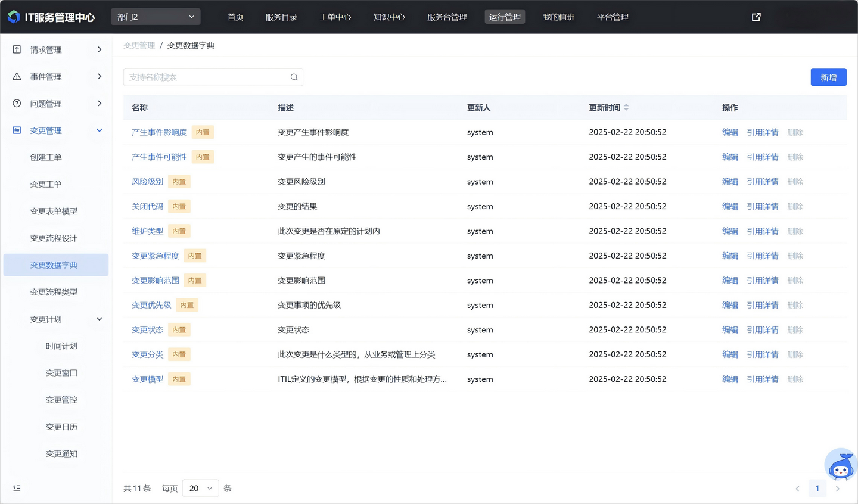Image resolution: width=858 pixels, height=504 pixels.
Task: Open 知识中心 in top navigation
Action: tap(389, 17)
